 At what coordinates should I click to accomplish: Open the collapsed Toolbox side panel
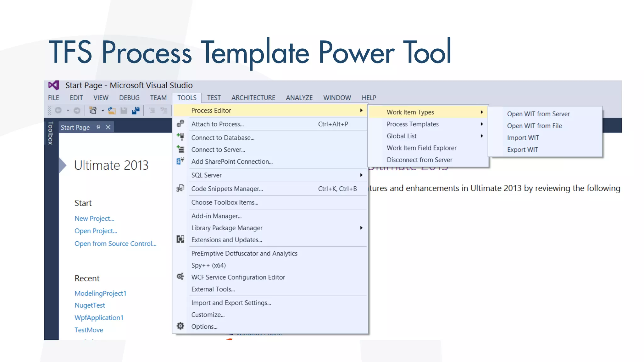click(x=50, y=133)
